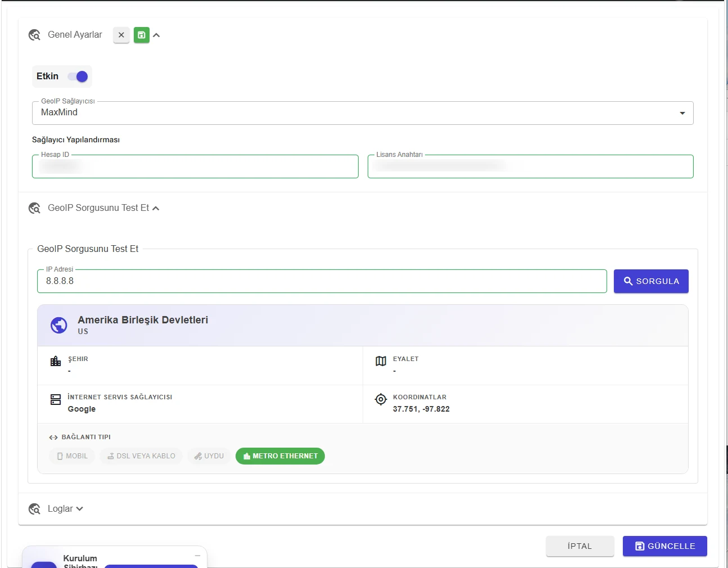Image resolution: width=728 pixels, height=568 pixels.
Task: Click the country code US
Action: 83,332
